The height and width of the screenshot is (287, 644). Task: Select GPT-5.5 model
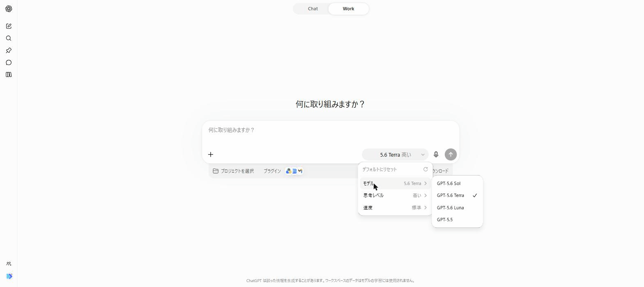pos(457,220)
